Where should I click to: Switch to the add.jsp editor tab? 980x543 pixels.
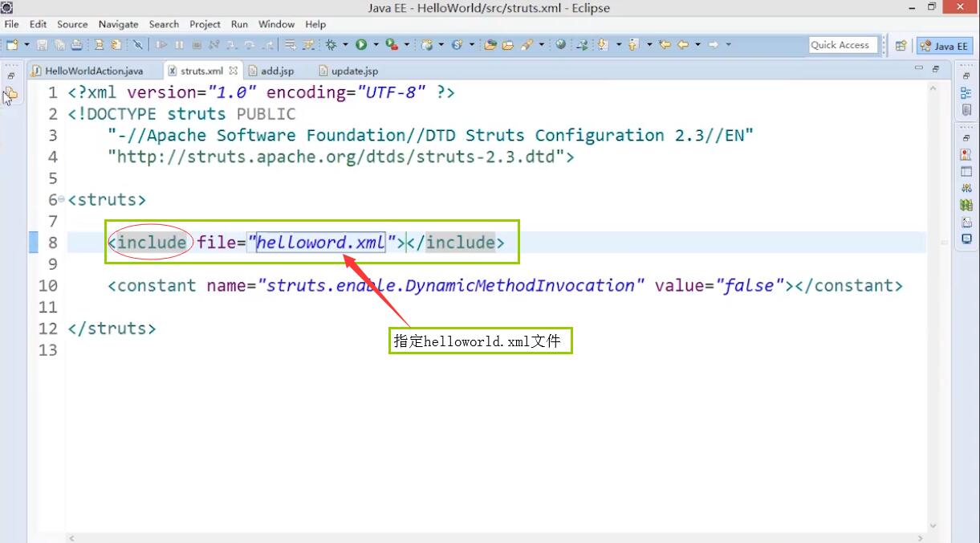pyautogui.click(x=277, y=71)
